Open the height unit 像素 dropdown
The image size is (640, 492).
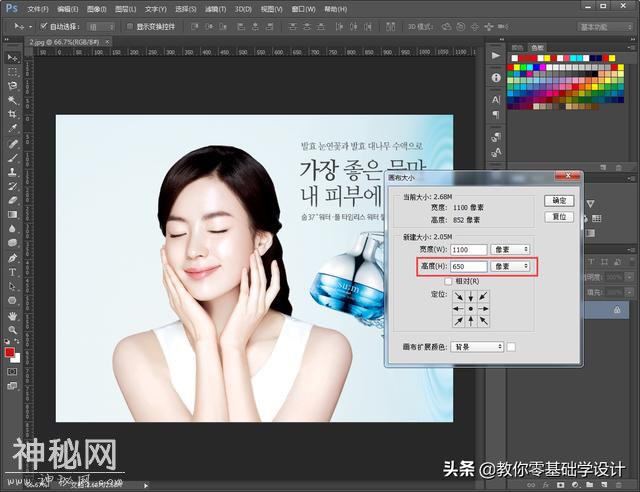tap(511, 267)
